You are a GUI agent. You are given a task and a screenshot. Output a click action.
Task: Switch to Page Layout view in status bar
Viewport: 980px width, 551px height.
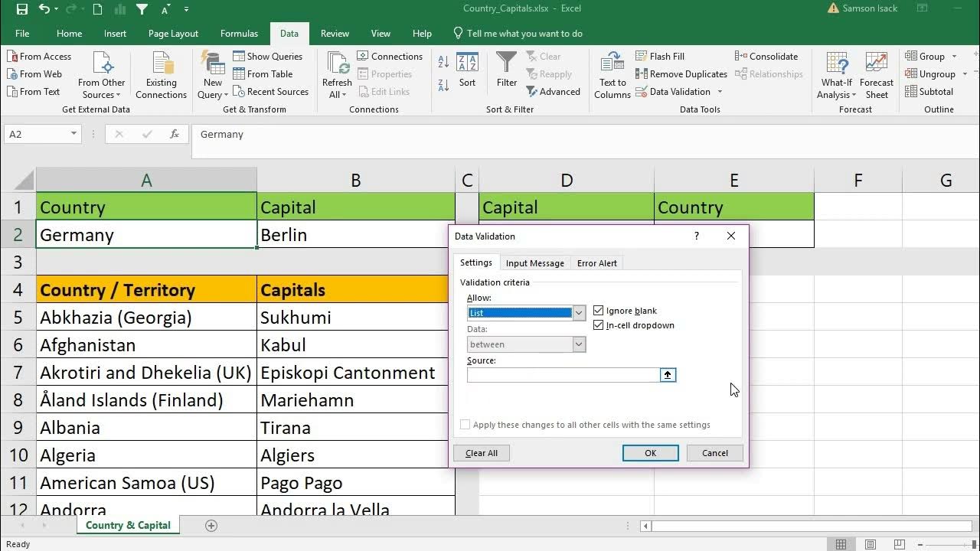click(x=871, y=544)
